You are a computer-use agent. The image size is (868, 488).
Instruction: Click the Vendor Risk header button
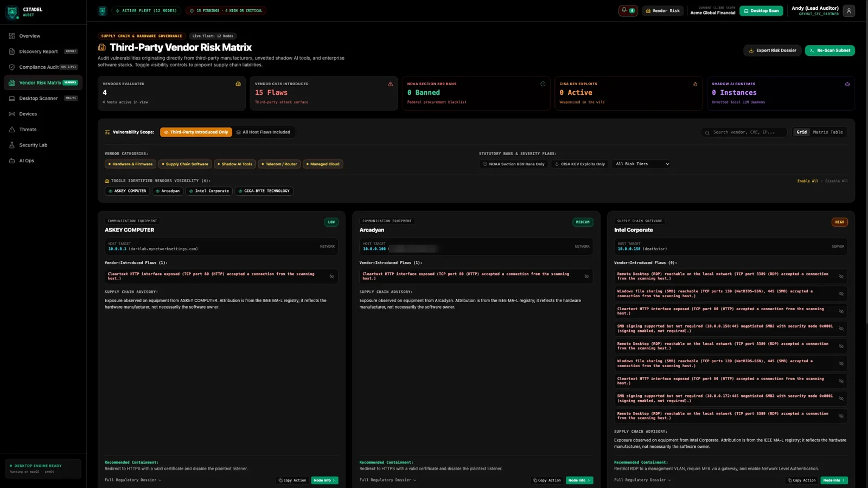662,11
